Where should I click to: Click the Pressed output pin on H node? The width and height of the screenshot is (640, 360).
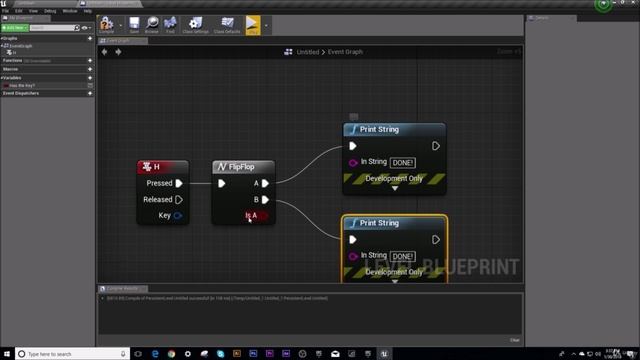[179, 183]
